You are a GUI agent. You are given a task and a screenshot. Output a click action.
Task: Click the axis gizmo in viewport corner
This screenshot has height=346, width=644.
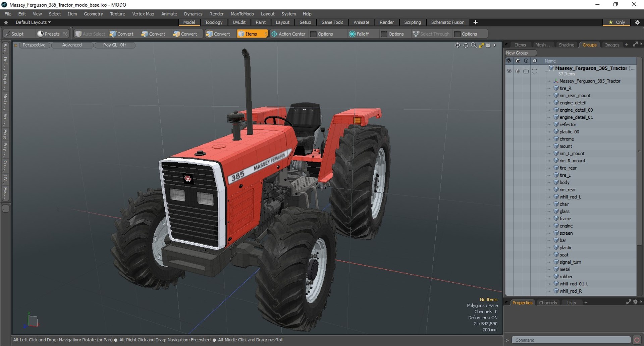pyautogui.click(x=32, y=321)
